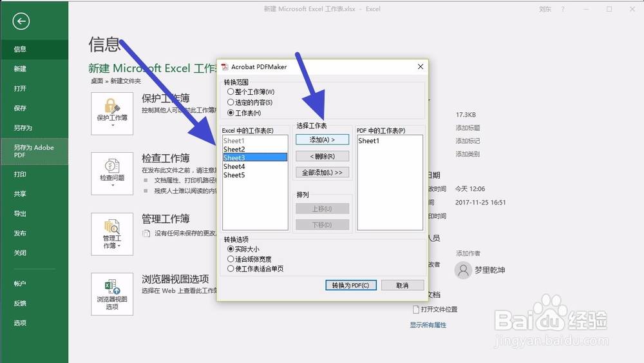644x363 pixels.
Task: Select Sheet4 in Excel sheet list
Action: pyautogui.click(x=254, y=166)
